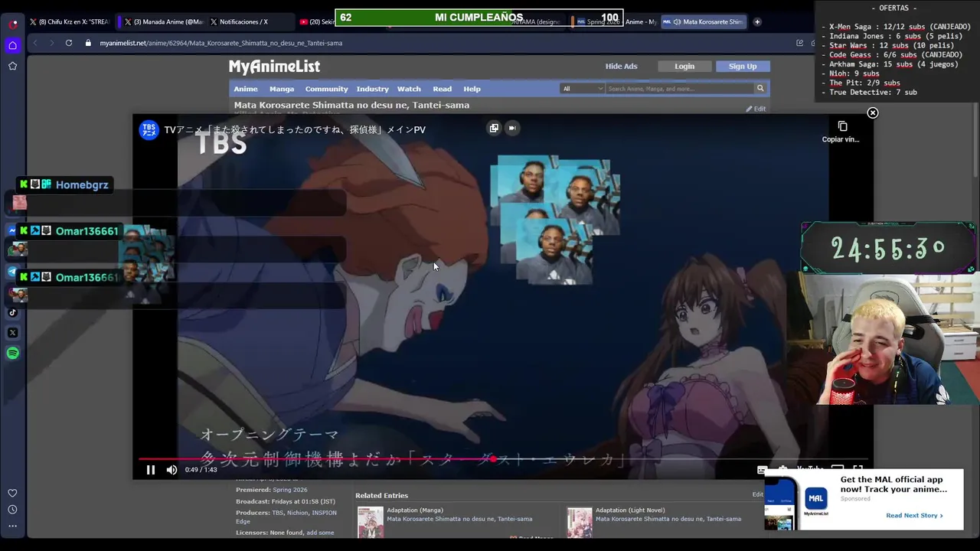
Task: Click the Opera GX logo at top left
Action: (x=13, y=24)
